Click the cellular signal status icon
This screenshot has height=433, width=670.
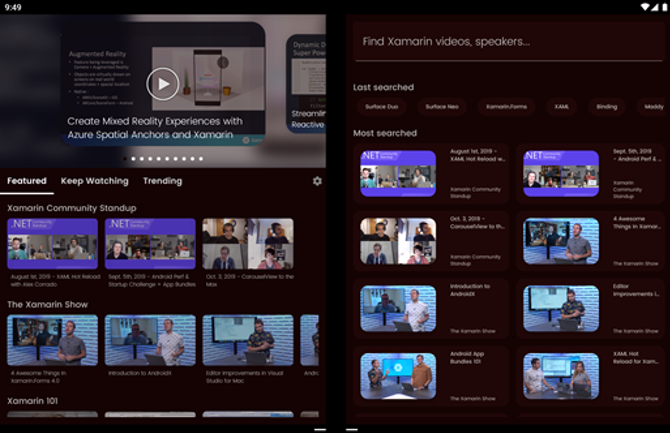pos(655,7)
